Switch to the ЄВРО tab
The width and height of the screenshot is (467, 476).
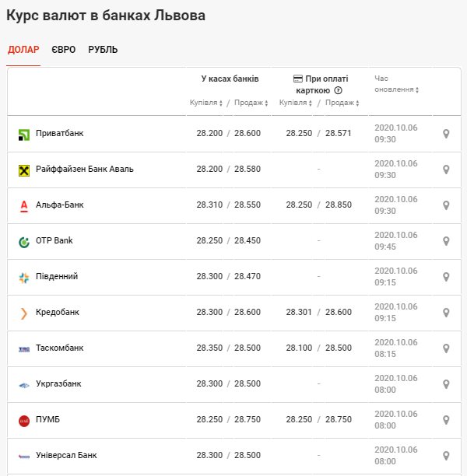point(64,50)
